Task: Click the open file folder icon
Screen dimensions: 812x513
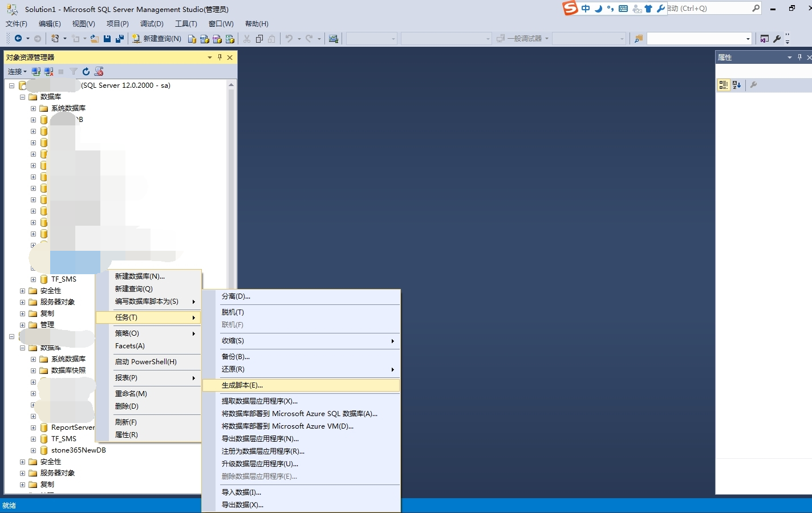Action: 95,39
